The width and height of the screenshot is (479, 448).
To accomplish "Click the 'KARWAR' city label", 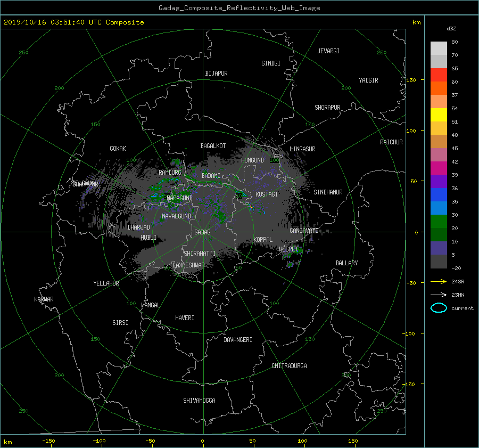I will tap(44, 299).
